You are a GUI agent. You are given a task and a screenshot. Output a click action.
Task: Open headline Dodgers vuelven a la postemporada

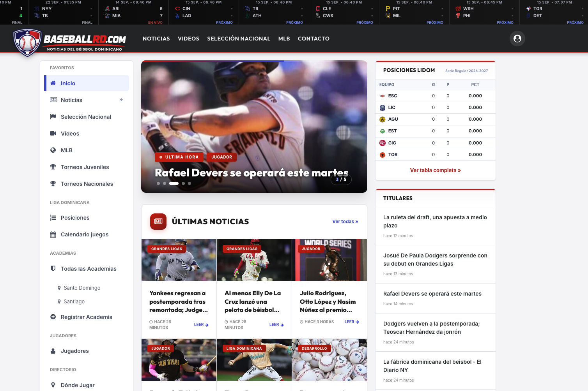(x=432, y=328)
